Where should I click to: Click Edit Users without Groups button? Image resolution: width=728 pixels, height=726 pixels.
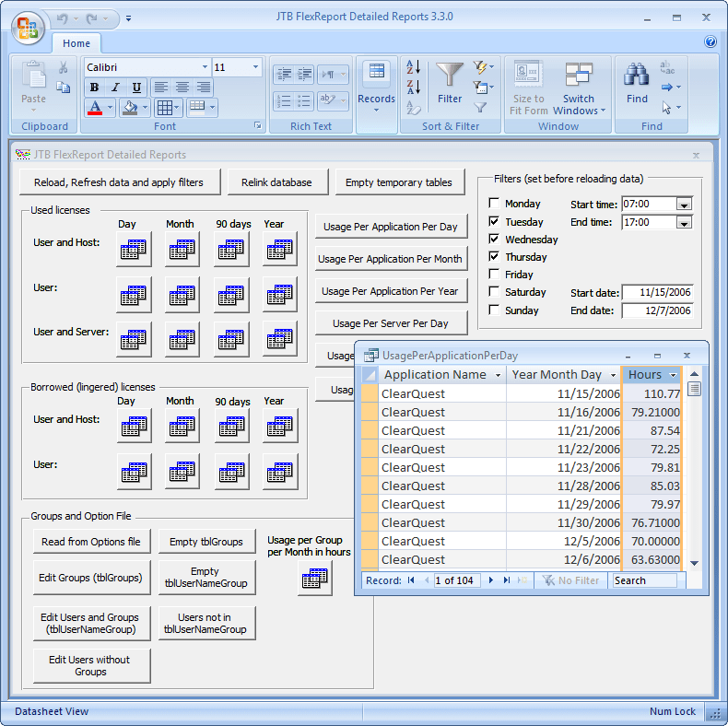[x=91, y=666]
